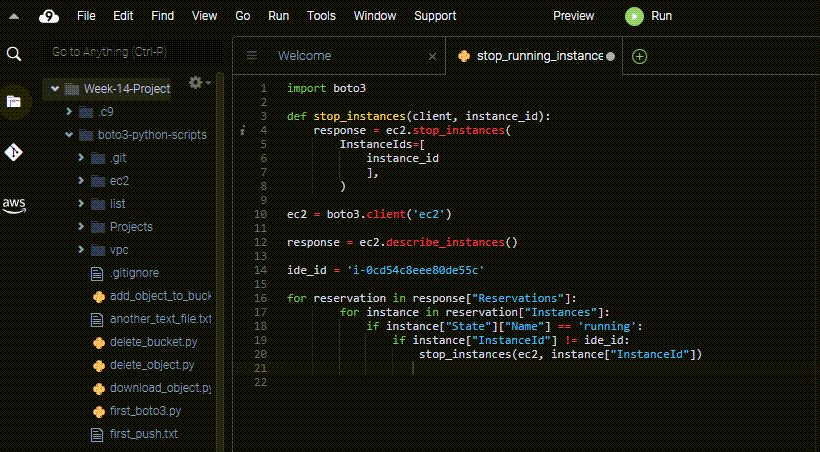The width and height of the screenshot is (820, 452).
Task: Click 'describe_instances' in line 12
Action: coord(445,243)
